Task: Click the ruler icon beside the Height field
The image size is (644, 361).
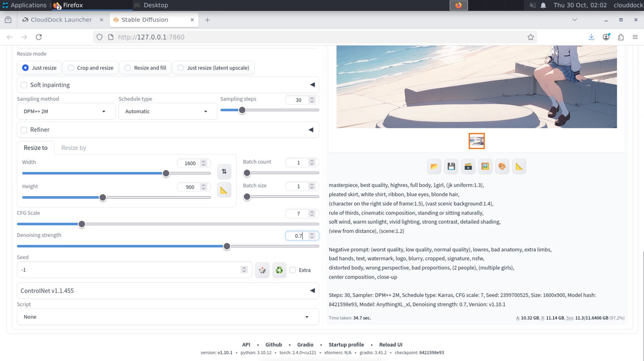Action: (224, 190)
